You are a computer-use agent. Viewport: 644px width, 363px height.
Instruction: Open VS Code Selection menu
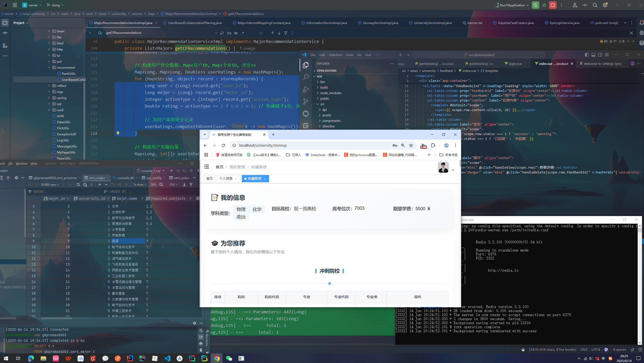coord(335,55)
